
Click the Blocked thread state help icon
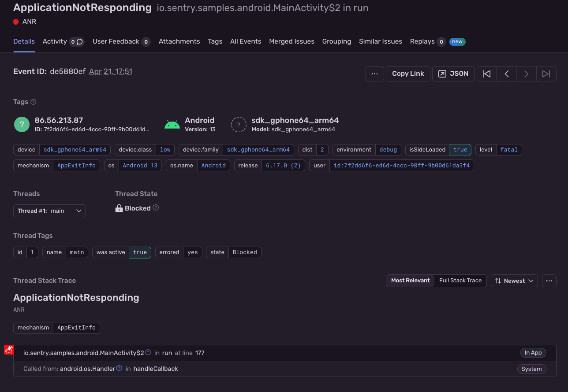click(156, 208)
